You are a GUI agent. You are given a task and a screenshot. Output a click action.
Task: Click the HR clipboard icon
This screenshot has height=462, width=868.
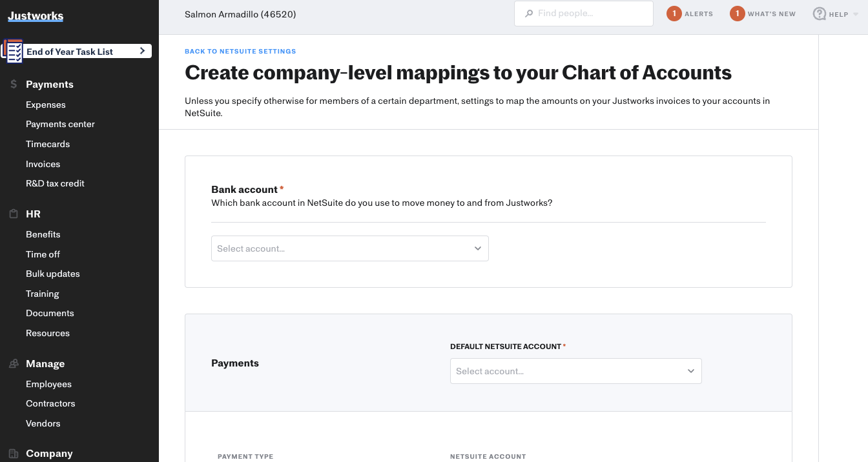[x=14, y=214]
